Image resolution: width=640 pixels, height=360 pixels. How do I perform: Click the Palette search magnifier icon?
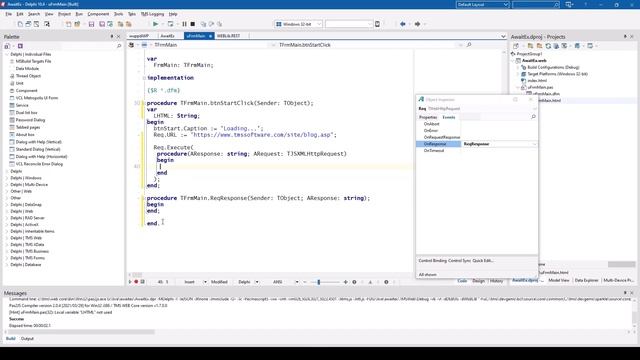119,46
